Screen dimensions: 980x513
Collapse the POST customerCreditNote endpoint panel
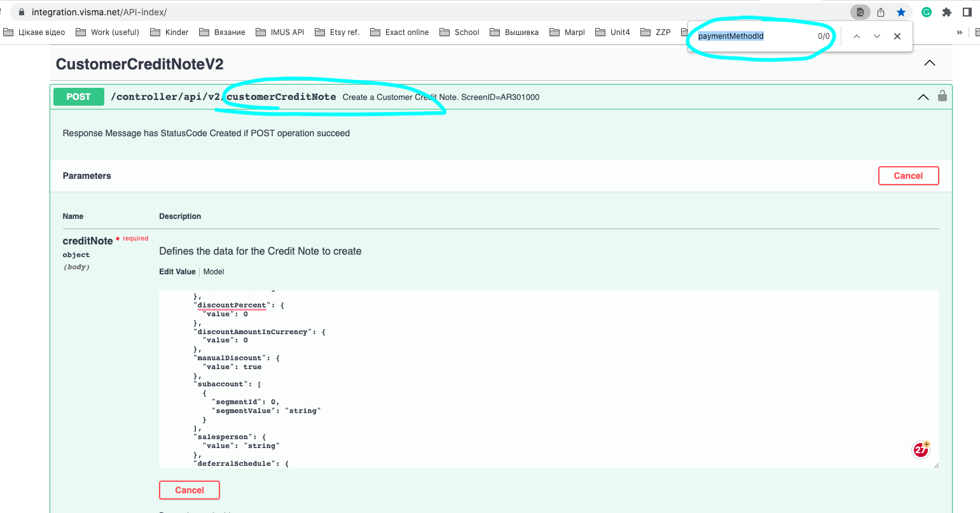(923, 97)
